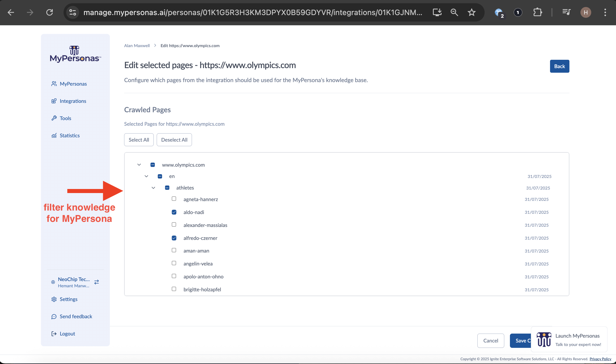
Task: Open the Privacy Policy link
Action: coord(600,359)
